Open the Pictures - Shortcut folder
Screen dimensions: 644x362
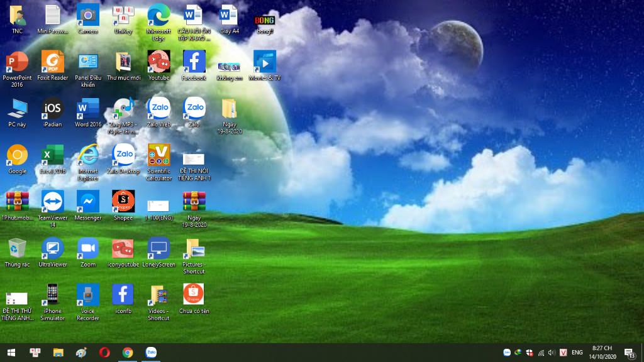(194, 249)
